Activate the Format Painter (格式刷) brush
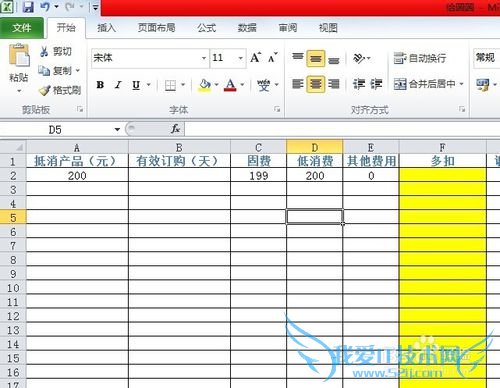Image resolution: width=500 pixels, height=388 pixels. pos(60,90)
